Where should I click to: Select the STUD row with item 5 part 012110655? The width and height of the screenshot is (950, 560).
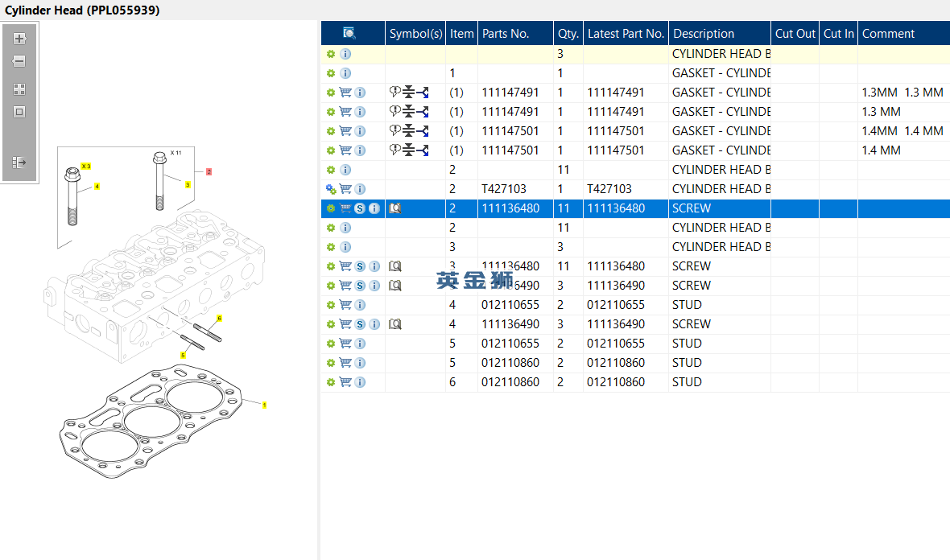click(635, 344)
